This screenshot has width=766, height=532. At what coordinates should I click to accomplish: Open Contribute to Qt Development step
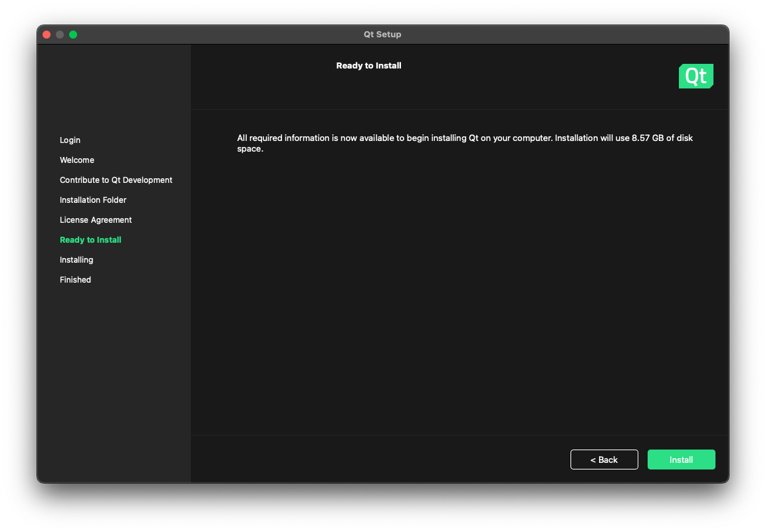[116, 180]
